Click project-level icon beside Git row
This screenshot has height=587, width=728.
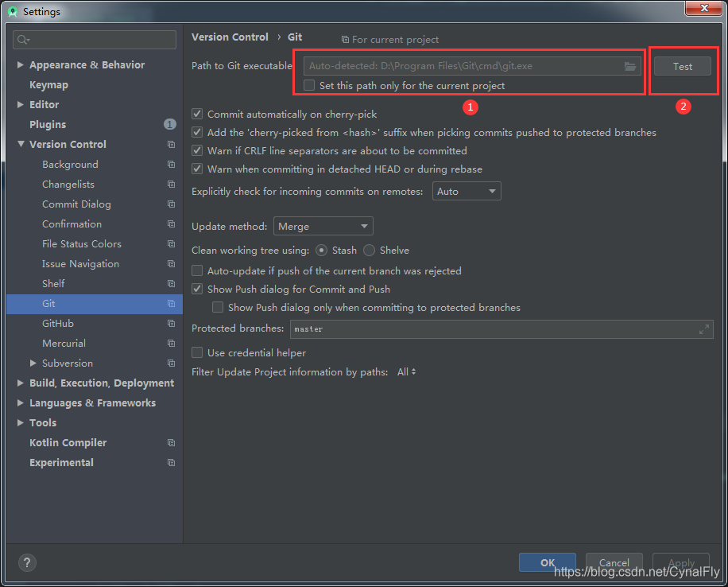click(172, 304)
